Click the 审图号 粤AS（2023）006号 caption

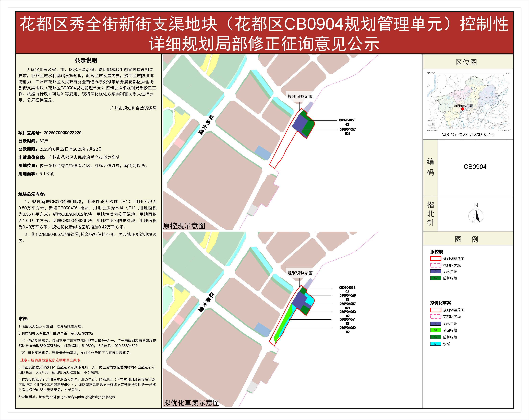(468, 135)
